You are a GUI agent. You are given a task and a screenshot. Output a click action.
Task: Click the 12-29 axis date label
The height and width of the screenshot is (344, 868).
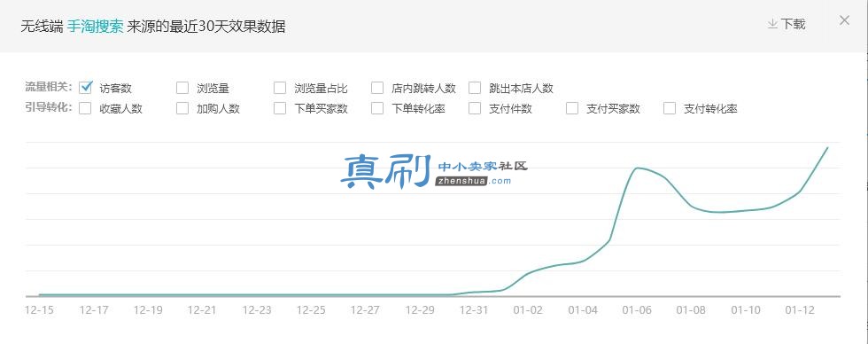[420, 310]
